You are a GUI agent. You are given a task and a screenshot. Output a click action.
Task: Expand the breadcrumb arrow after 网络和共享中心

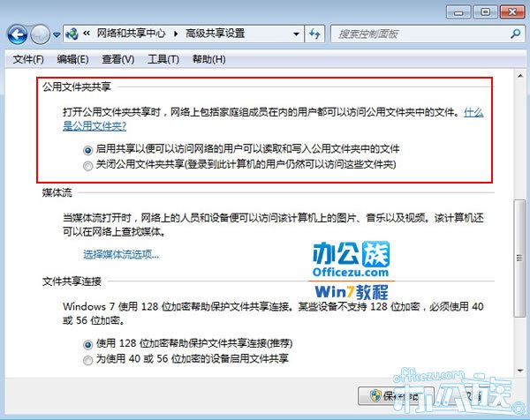point(176,34)
